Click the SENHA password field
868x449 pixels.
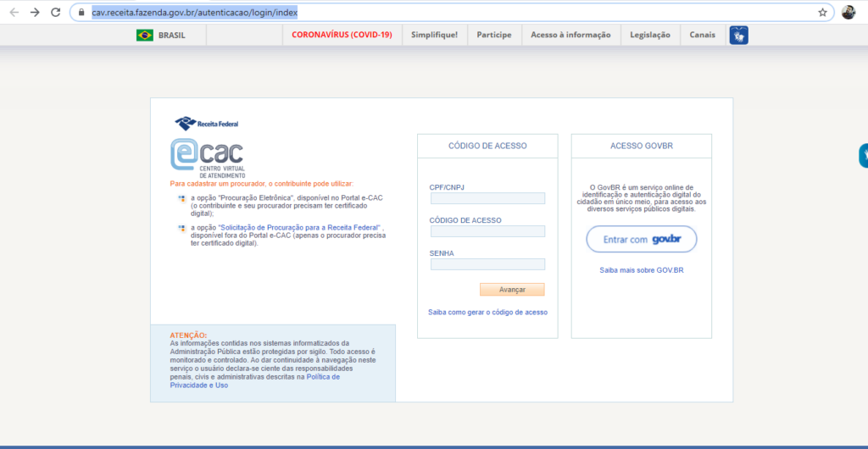[487, 264]
